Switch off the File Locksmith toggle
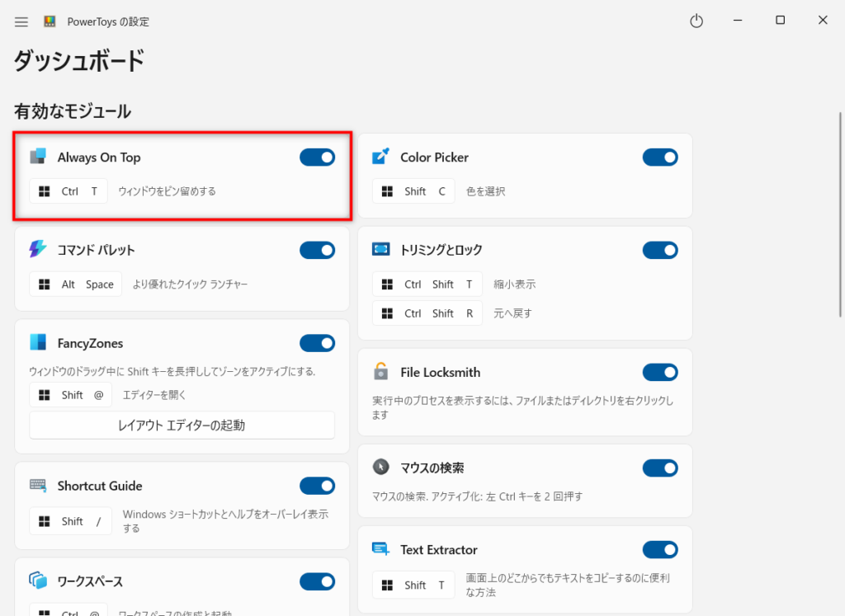 coord(660,372)
